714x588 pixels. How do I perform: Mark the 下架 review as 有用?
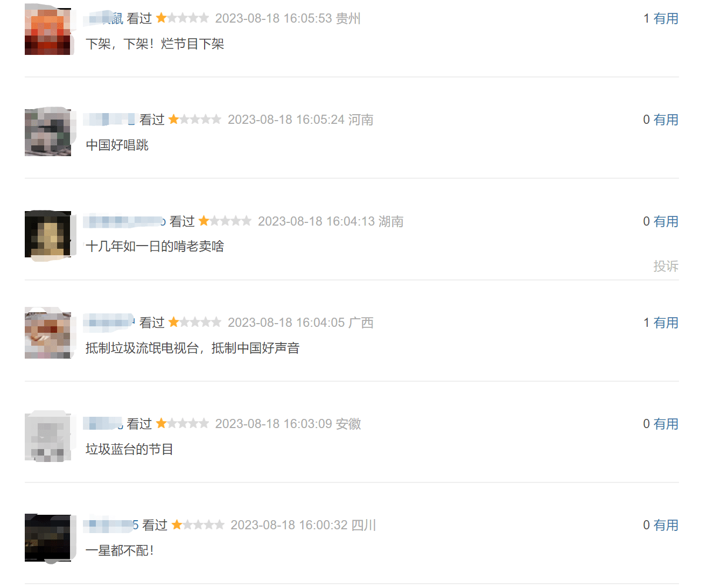(666, 18)
